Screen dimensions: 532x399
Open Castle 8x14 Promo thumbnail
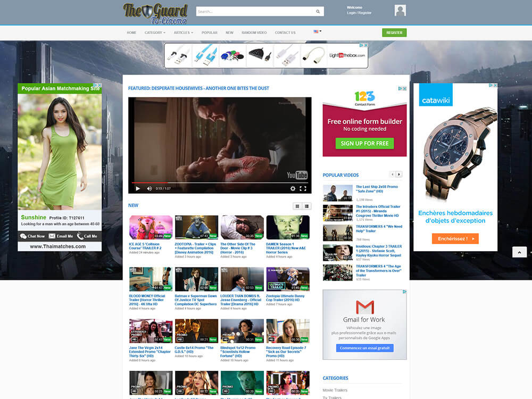[196, 331]
